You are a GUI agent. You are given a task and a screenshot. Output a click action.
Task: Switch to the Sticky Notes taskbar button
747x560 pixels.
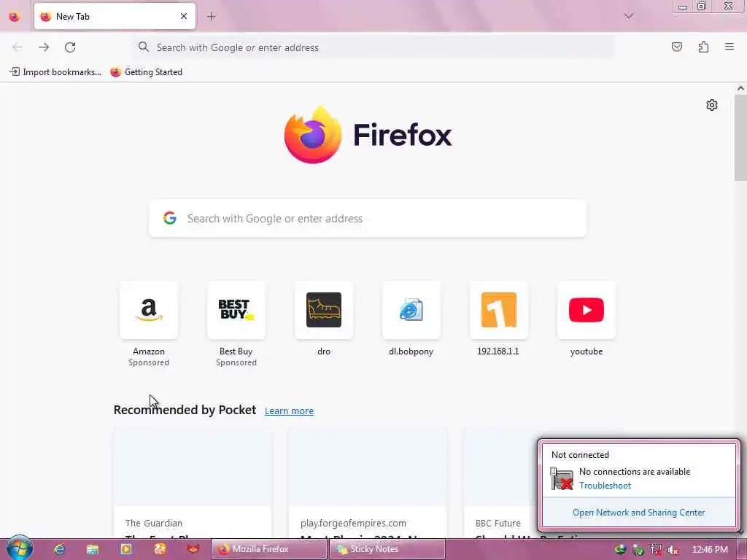(x=387, y=549)
